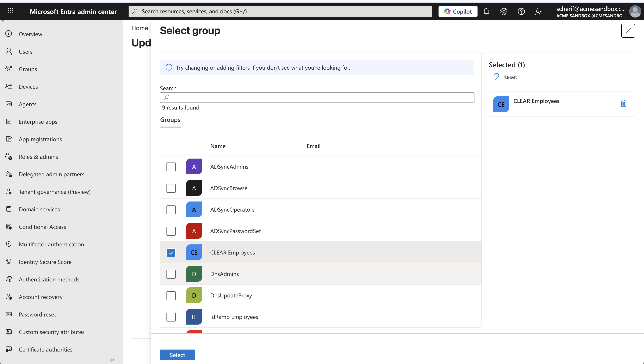Check the ADSyncBrowse checkbox
Image resolution: width=644 pixels, height=364 pixels.
[x=171, y=188]
